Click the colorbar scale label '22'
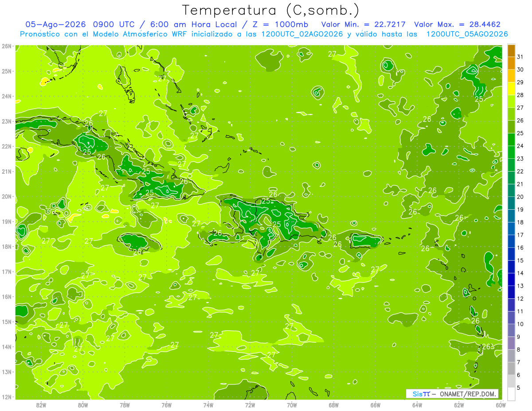Screen dimensions: 532x411 520,171
